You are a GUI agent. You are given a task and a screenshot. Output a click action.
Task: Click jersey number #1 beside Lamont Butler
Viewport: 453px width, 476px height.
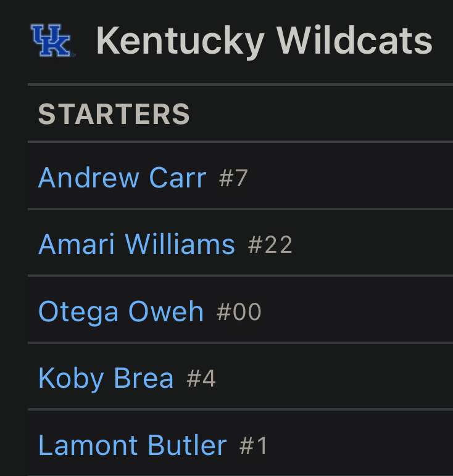click(x=254, y=445)
